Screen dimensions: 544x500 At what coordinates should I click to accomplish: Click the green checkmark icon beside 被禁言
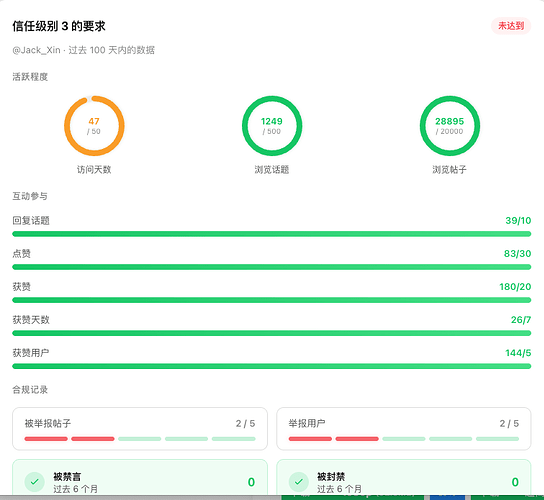[x=34, y=482]
